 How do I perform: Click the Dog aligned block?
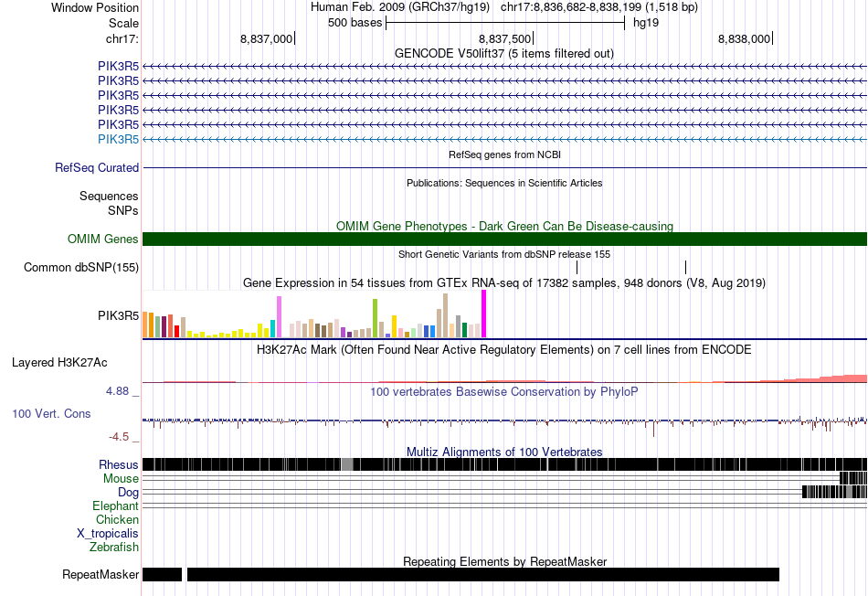click(834, 491)
